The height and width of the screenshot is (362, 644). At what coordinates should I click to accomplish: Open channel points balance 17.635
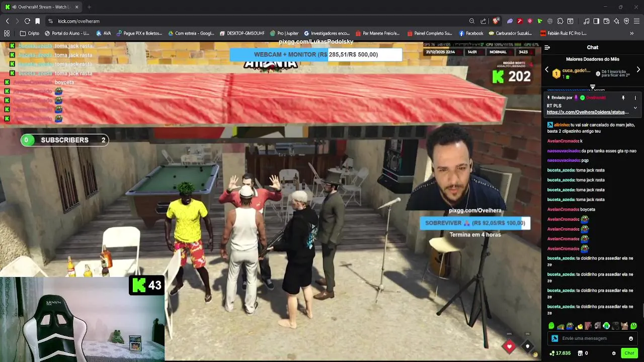[560, 353]
